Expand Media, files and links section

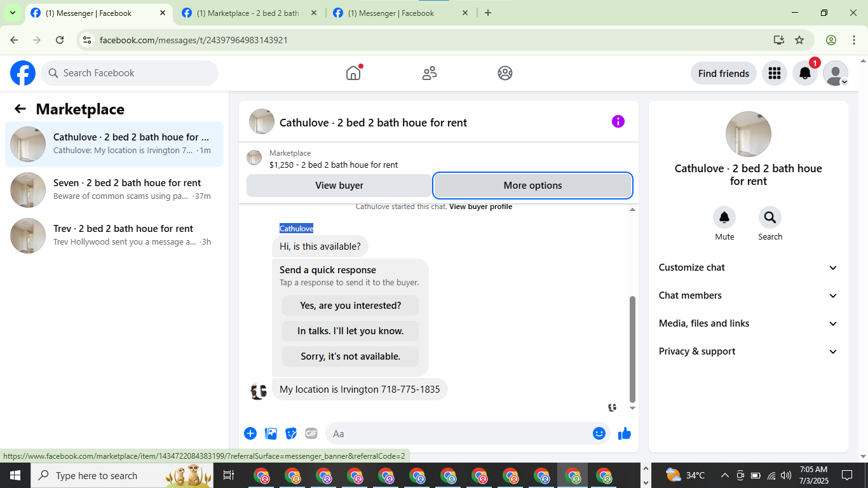click(x=749, y=323)
